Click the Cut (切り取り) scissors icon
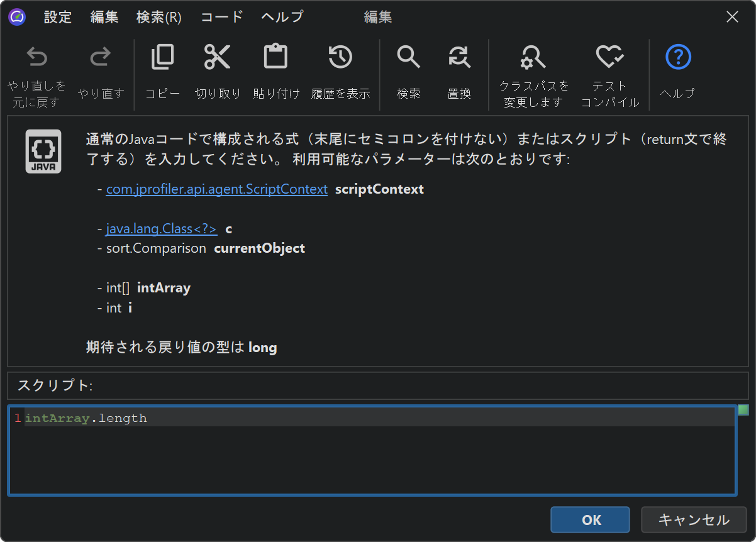This screenshot has width=756, height=542. (218, 58)
